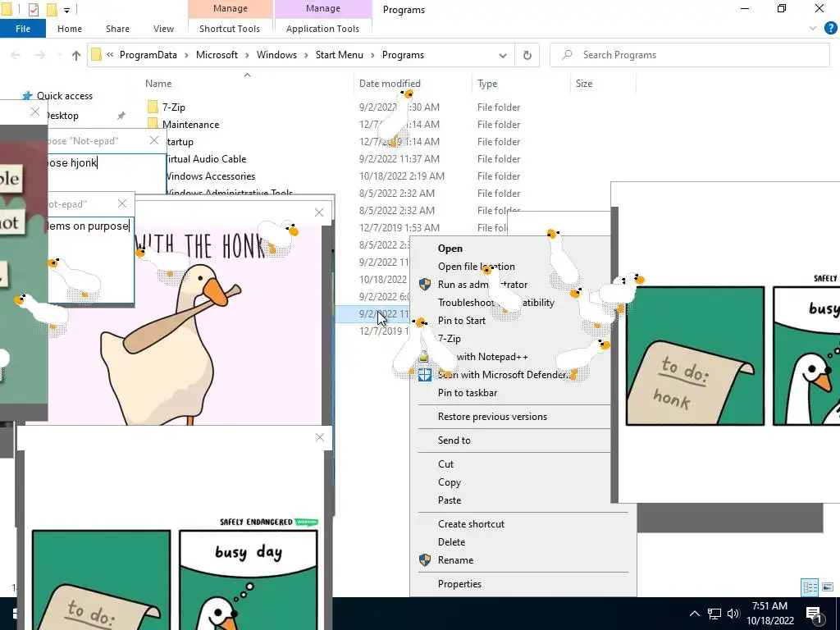Open the File tab
840x630 pixels.
click(23, 29)
